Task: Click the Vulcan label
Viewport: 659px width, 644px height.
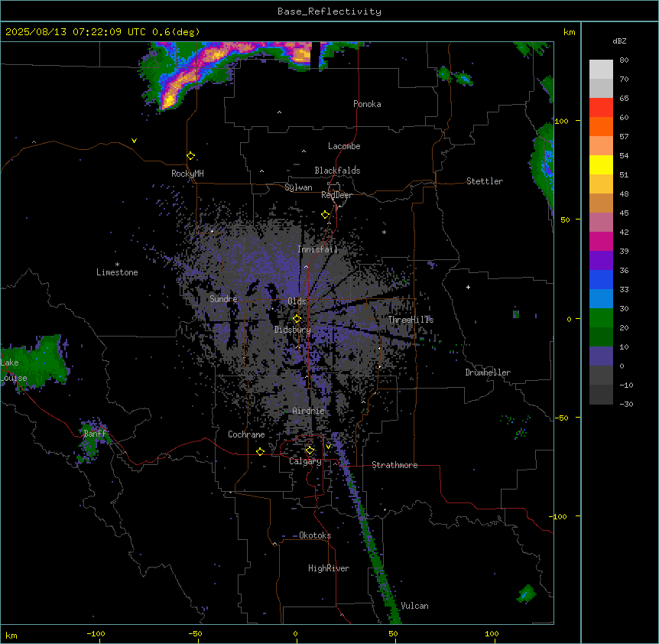Action: coord(414,606)
